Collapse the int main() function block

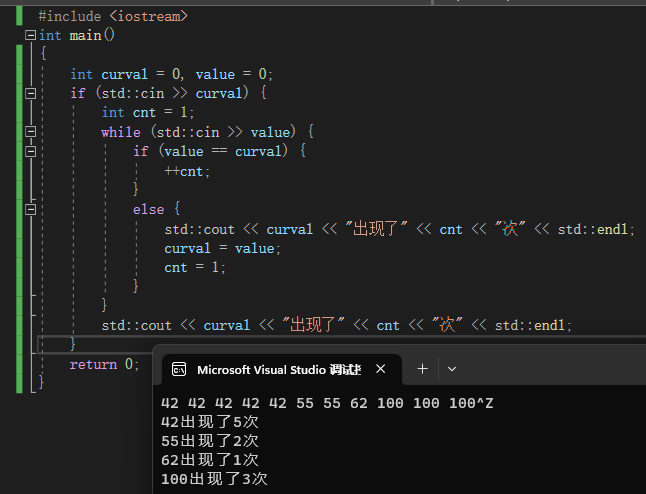30,35
